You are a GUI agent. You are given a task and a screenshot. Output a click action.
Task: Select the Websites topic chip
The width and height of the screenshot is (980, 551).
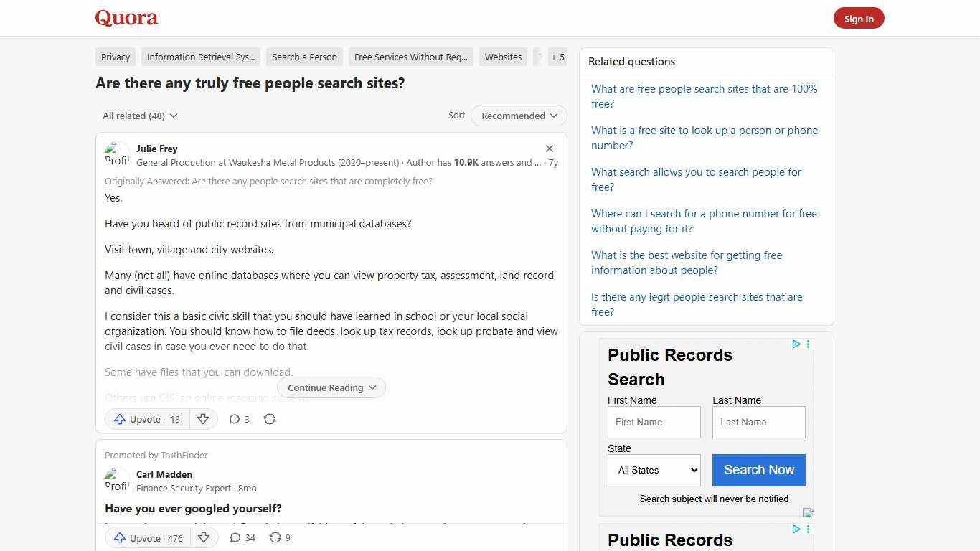tap(503, 57)
